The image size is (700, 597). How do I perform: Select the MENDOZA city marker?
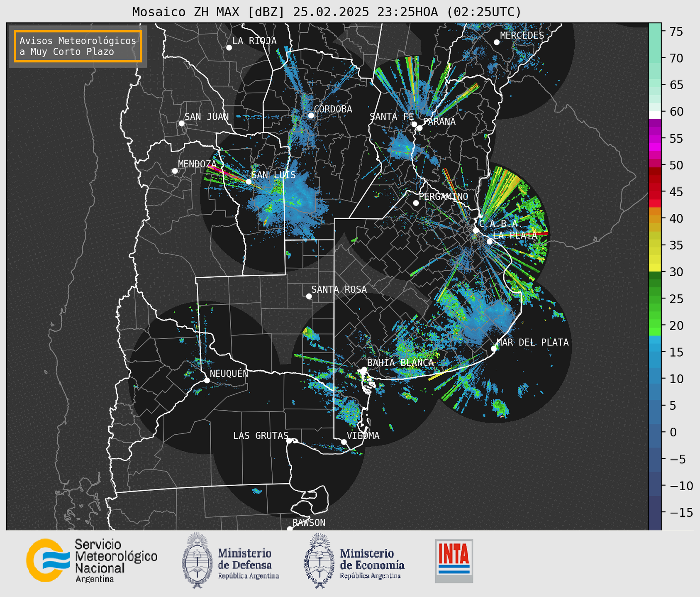pyautogui.click(x=175, y=171)
